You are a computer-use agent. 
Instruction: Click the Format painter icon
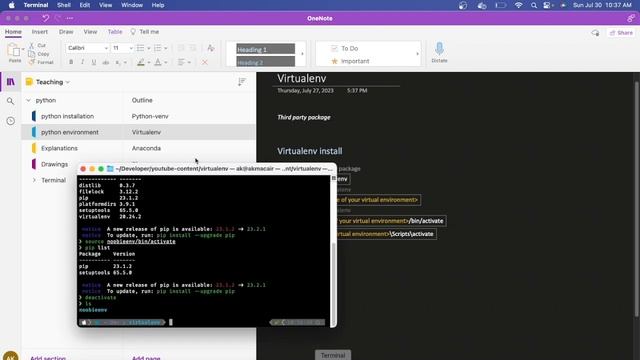32,62
